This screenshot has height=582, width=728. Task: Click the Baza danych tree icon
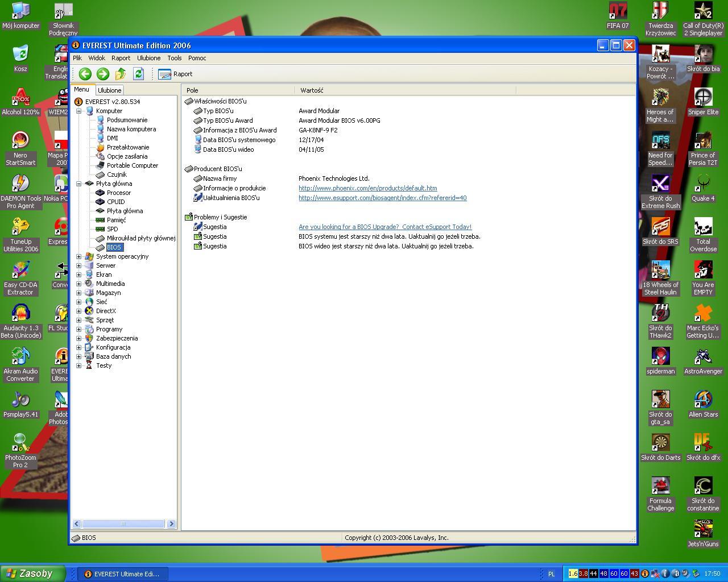tap(89, 356)
